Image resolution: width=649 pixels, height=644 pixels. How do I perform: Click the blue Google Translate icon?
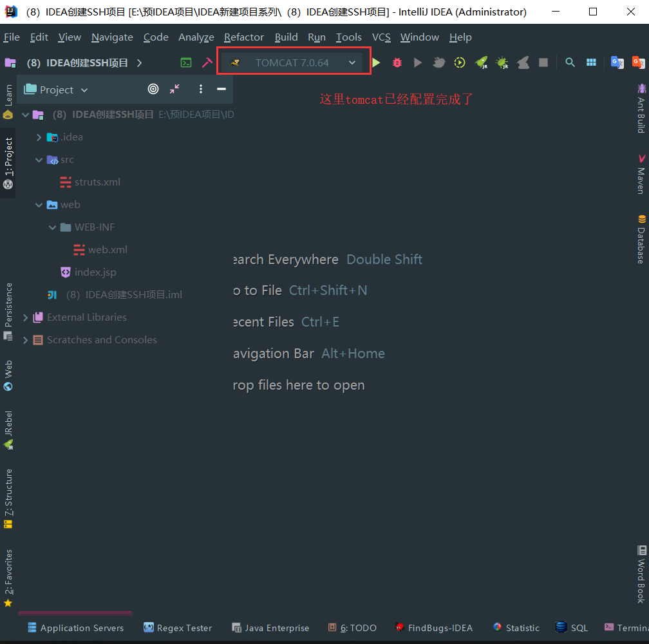pyautogui.click(x=617, y=62)
